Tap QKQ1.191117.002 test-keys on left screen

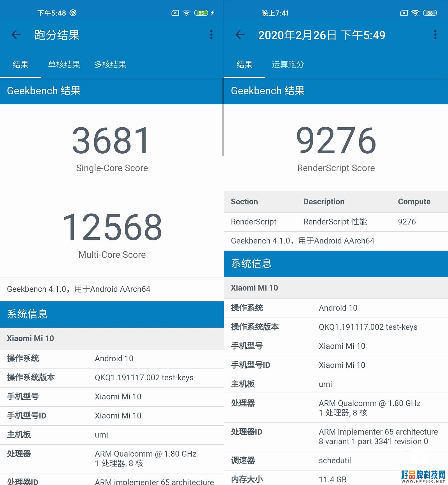144,378
